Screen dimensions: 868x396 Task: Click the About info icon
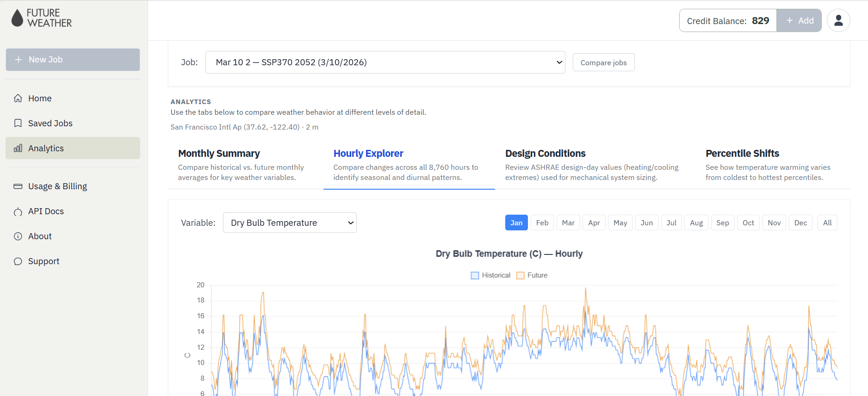(x=18, y=236)
